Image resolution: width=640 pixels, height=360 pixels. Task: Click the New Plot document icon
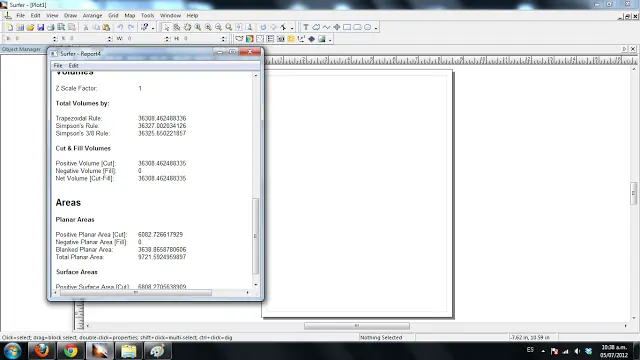pyautogui.click(x=9, y=27)
